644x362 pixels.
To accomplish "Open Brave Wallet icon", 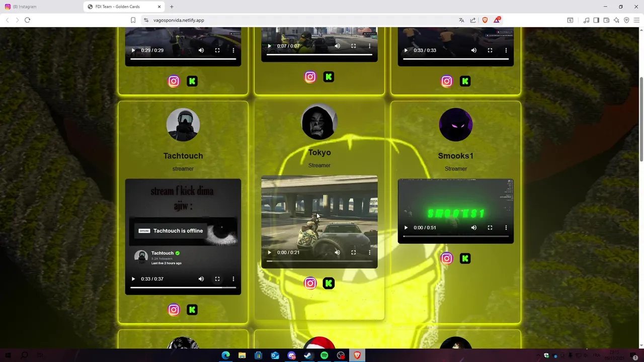I will coord(606,20).
